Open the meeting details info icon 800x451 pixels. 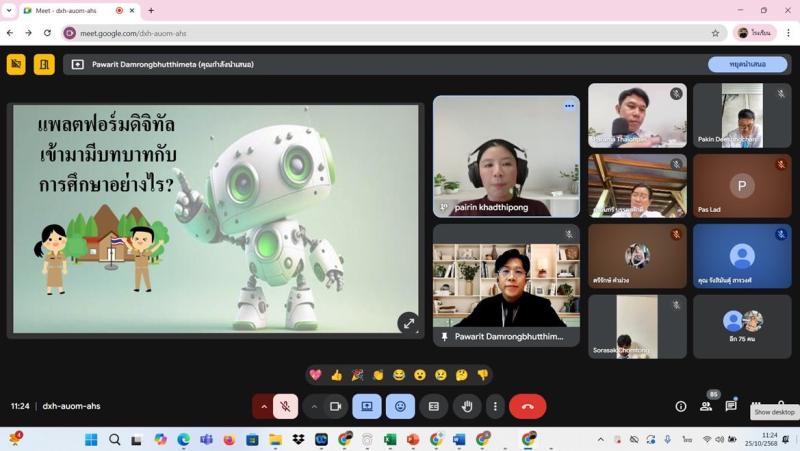(681, 406)
